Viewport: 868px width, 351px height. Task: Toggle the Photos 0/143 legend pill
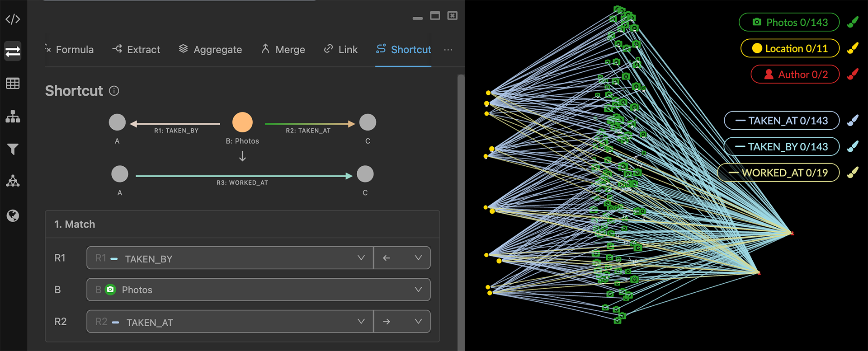pos(789,23)
